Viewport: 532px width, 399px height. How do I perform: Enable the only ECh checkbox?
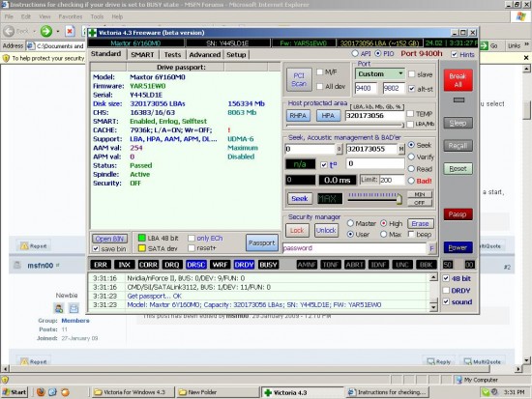coord(192,239)
